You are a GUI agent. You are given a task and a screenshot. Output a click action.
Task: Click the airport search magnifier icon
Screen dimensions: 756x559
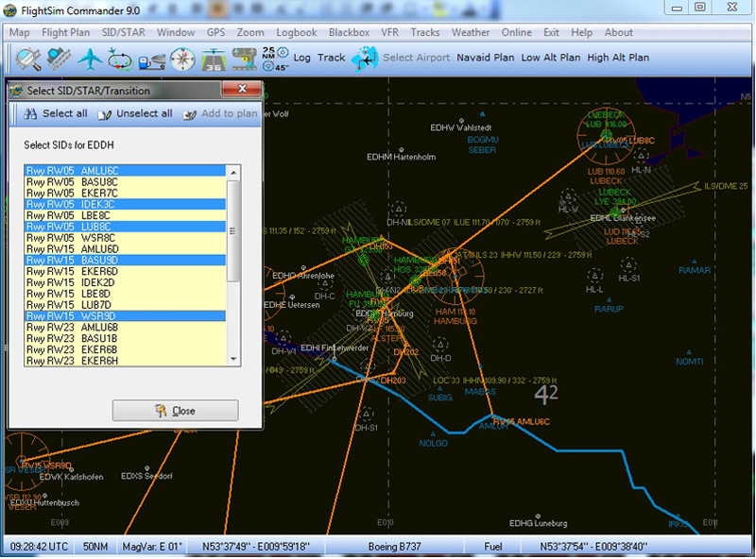pos(28,59)
